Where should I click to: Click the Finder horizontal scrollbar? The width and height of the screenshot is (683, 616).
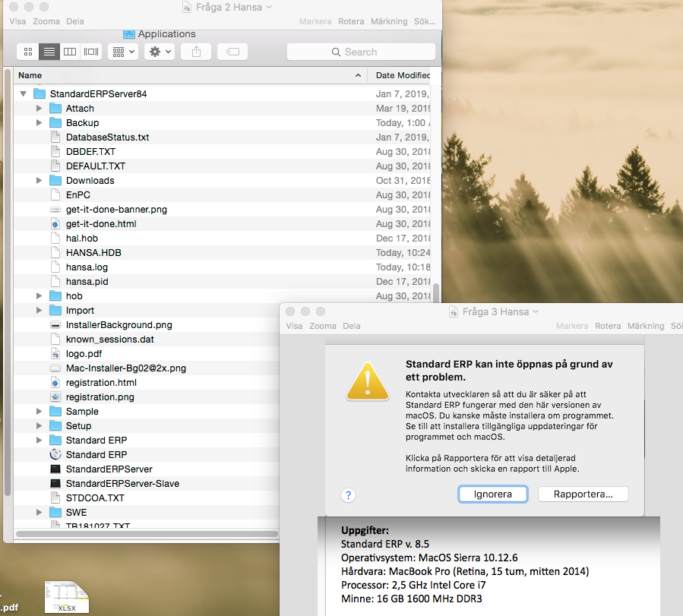coord(147,534)
